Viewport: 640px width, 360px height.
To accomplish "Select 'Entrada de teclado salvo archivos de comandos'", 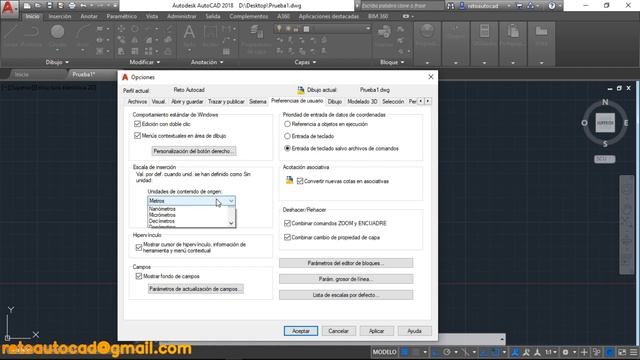I will 287,148.
